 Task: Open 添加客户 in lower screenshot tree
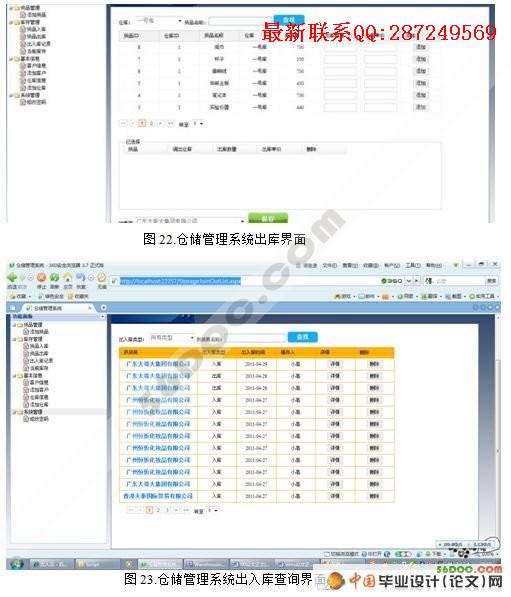click(38, 390)
